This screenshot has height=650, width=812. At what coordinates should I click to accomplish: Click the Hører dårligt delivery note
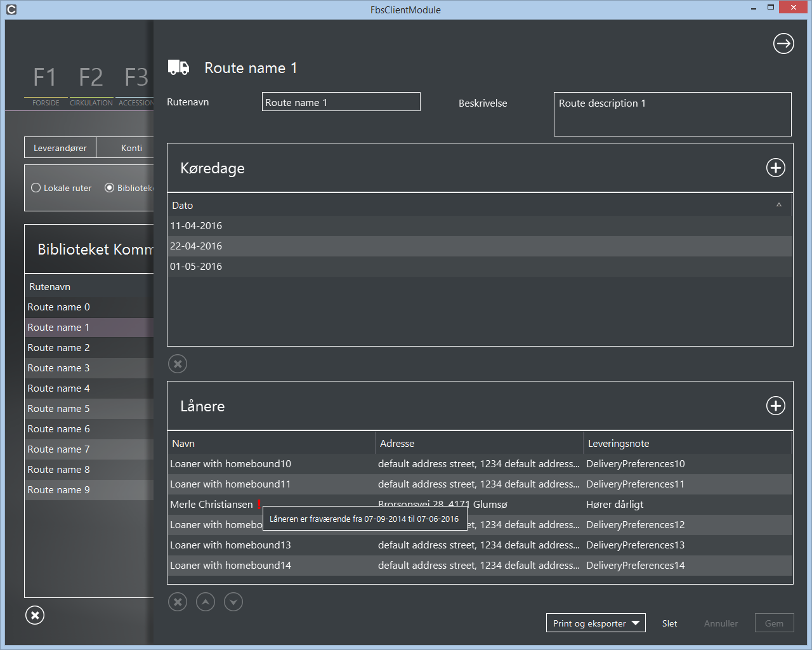coord(614,504)
